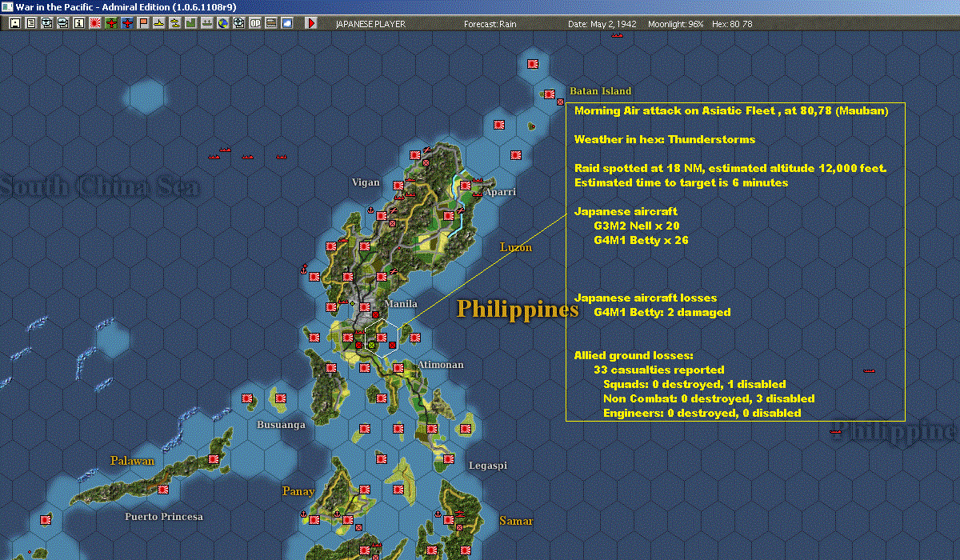The width and height of the screenshot is (960, 560).
Task: Select the base marker near Atimonan label
Action: point(398,366)
